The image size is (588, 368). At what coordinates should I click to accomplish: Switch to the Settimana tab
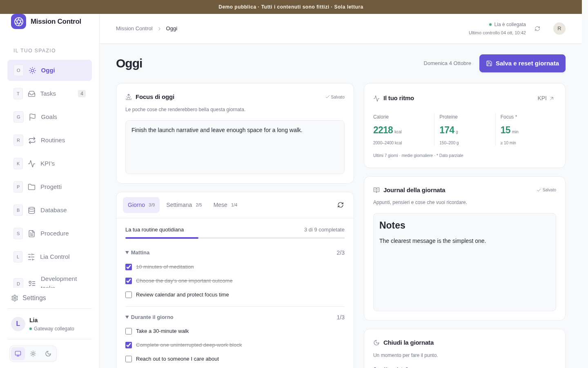184,205
